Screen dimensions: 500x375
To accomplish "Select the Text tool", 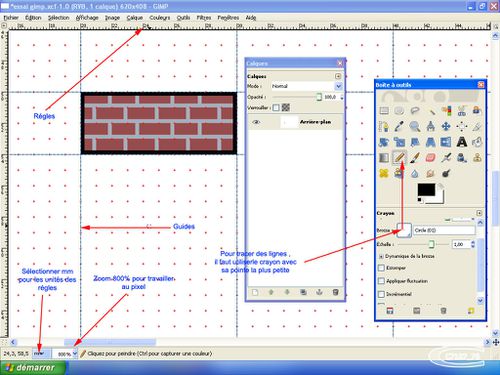I will coord(462,142).
